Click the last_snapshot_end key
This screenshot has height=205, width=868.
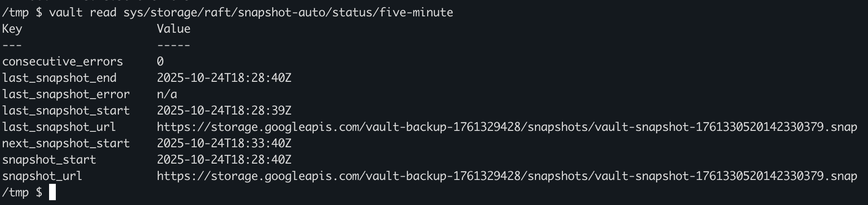[59, 78]
